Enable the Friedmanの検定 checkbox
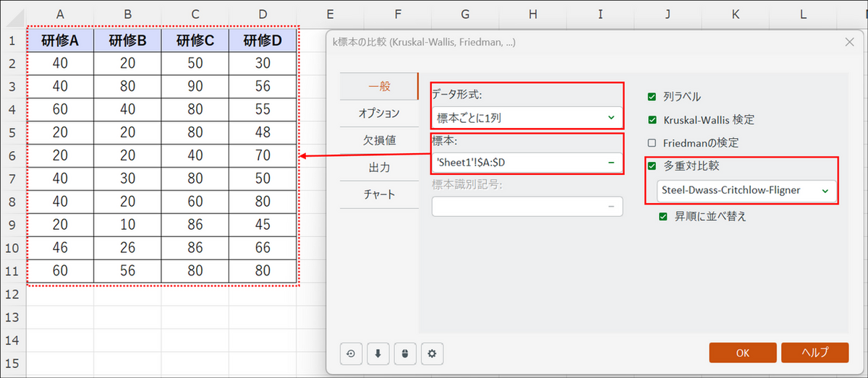Screen dimensions: 868x378 (x=652, y=143)
